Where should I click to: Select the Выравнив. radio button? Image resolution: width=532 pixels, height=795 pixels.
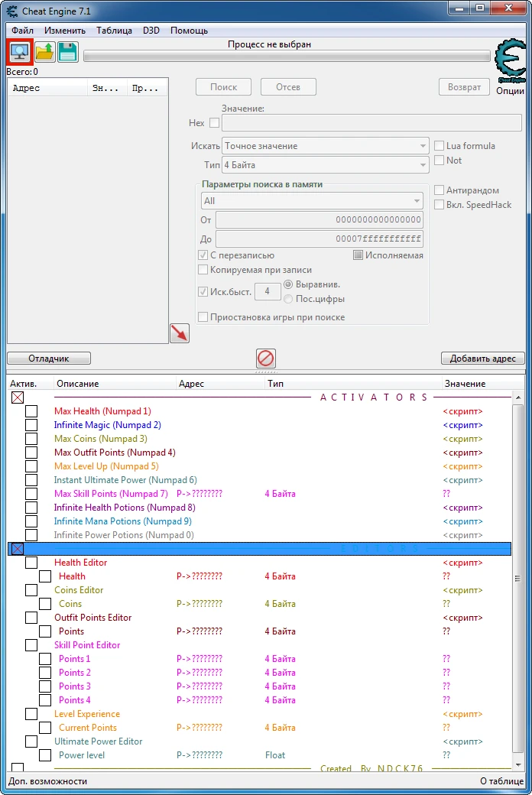(288, 284)
